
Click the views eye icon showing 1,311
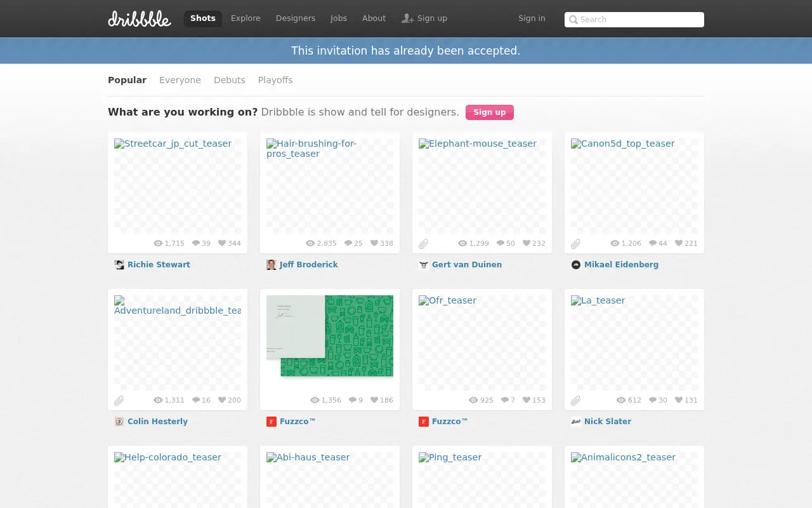158,400
